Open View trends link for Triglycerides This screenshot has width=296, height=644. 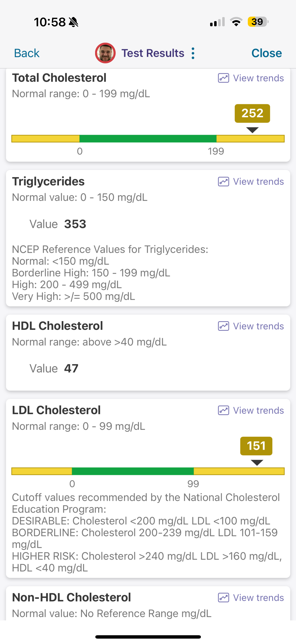coord(258,181)
